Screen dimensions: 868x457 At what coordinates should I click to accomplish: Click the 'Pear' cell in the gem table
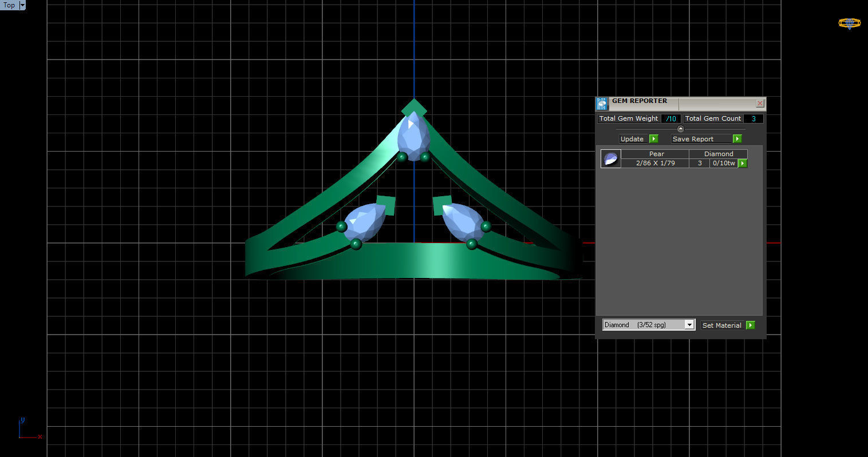tap(656, 154)
